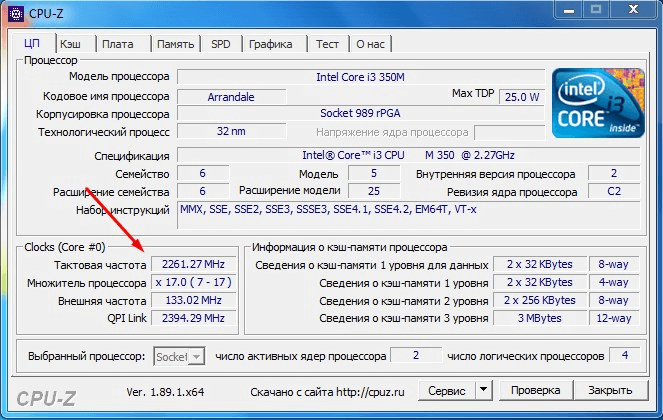Viewport: 663px width, 420px height.
Task: Open the Память tab
Action: click(x=175, y=44)
